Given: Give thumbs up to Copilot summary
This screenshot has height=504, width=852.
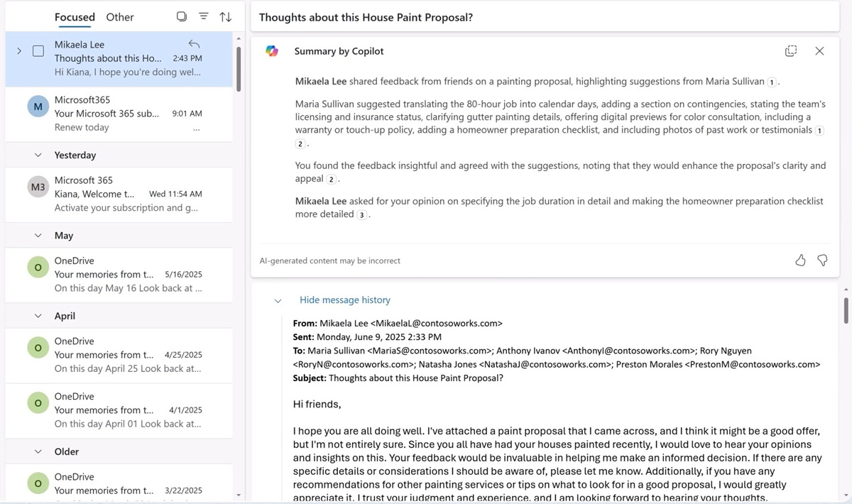Looking at the screenshot, I should (800, 261).
